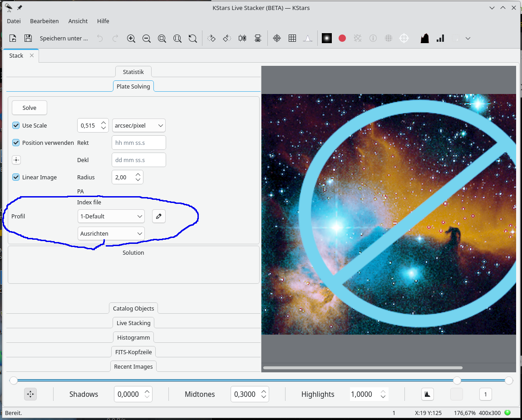Toggle the Use Scale checkbox
This screenshot has width=522, height=420.
pyautogui.click(x=16, y=126)
